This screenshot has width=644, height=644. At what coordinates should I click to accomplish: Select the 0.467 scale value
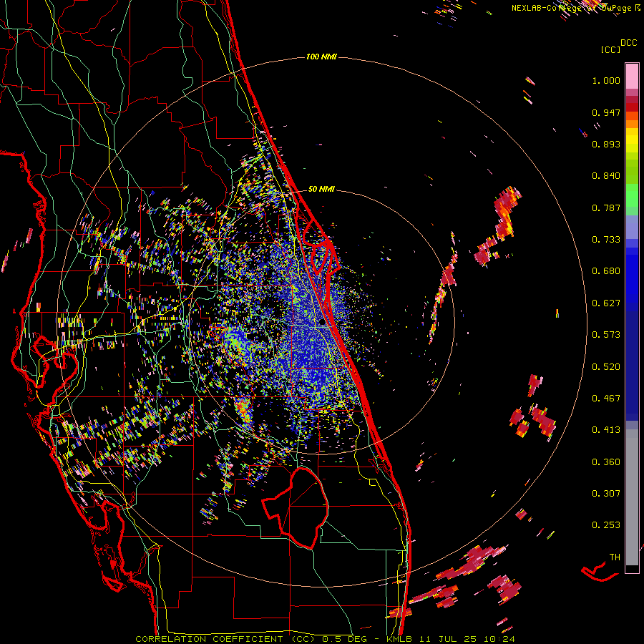pyautogui.click(x=606, y=399)
